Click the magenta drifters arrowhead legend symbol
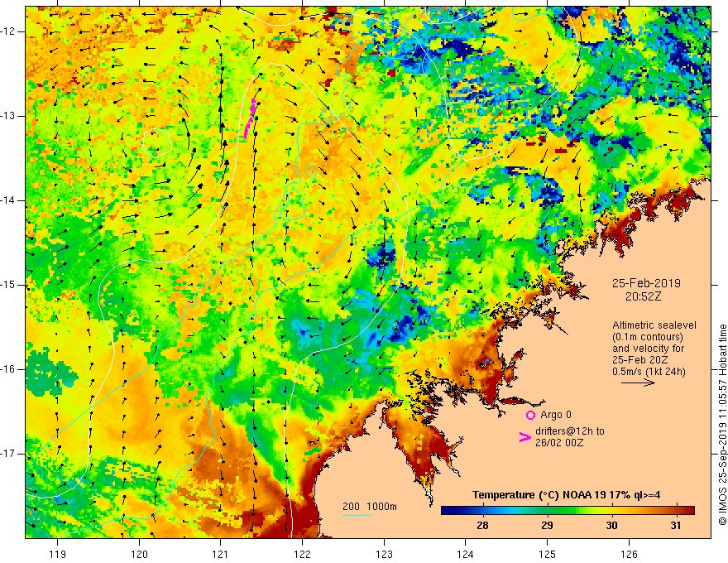Viewport: 728px width, 563px height. pos(525,436)
